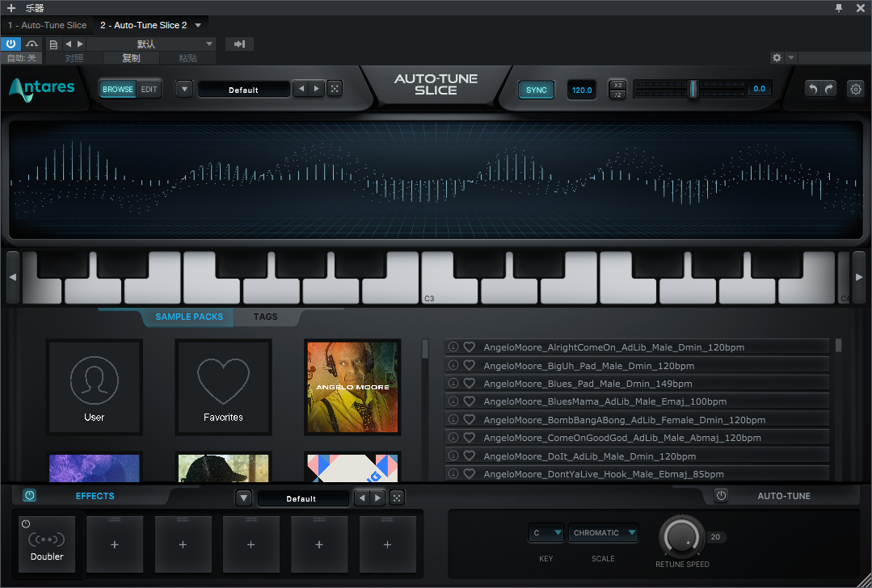Click the sample list scrollbar
Image resolution: width=872 pixels, height=588 pixels.
pyautogui.click(x=838, y=345)
